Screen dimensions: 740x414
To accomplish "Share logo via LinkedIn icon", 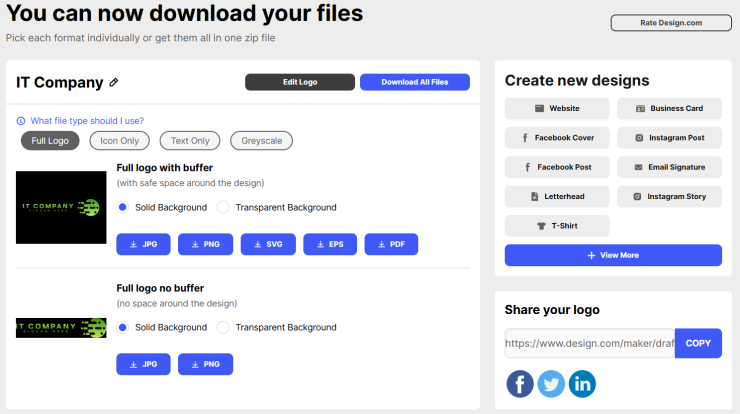I will [583, 384].
